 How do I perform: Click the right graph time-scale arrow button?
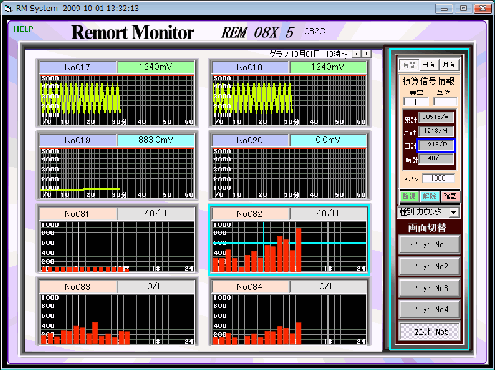click(x=366, y=54)
